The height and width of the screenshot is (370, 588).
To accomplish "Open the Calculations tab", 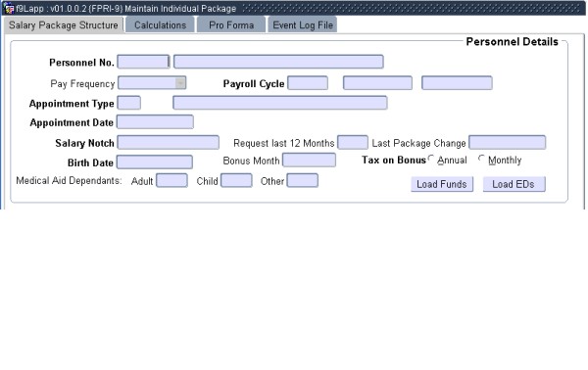I will [x=160, y=25].
